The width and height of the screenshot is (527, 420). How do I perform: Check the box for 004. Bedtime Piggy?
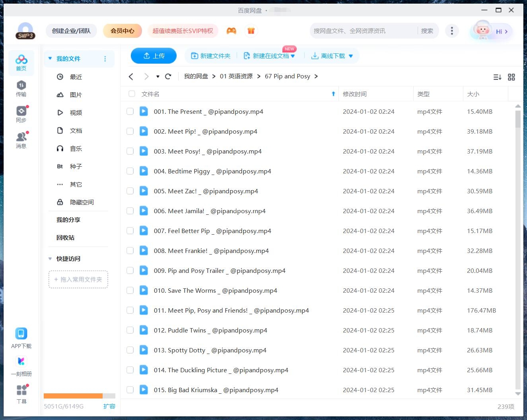(x=130, y=171)
